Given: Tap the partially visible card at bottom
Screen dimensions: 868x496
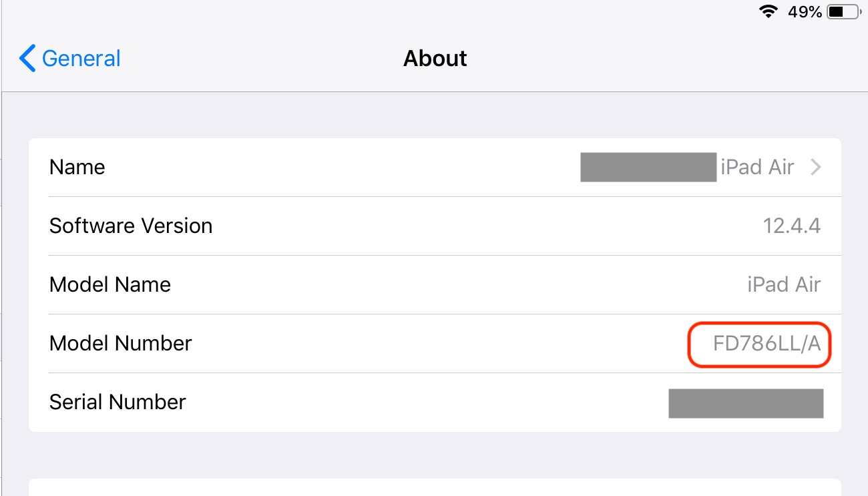Looking at the screenshot, I should (x=435, y=487).
